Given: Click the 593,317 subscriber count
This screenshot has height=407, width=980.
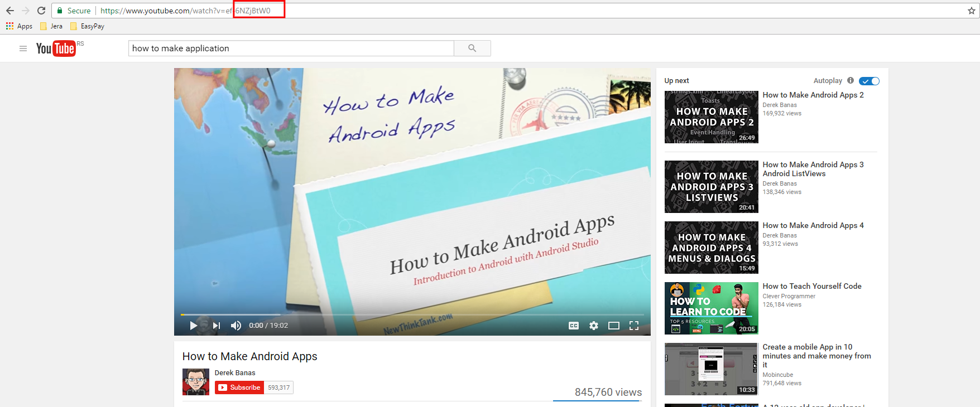Looking at the screenshot, I should tap(279, 387).
